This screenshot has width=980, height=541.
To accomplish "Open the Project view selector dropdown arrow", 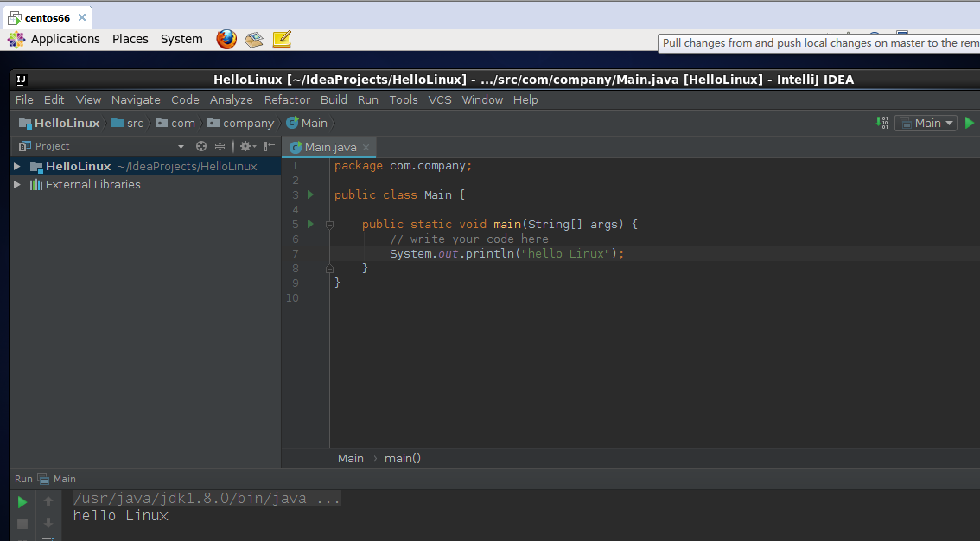I will coord(181,147).
